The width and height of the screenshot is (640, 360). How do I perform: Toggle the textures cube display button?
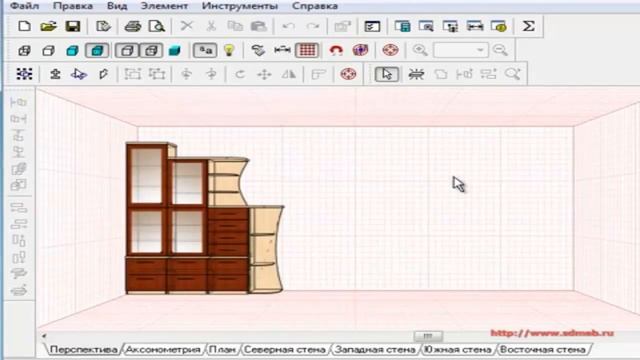pos(97,51)
